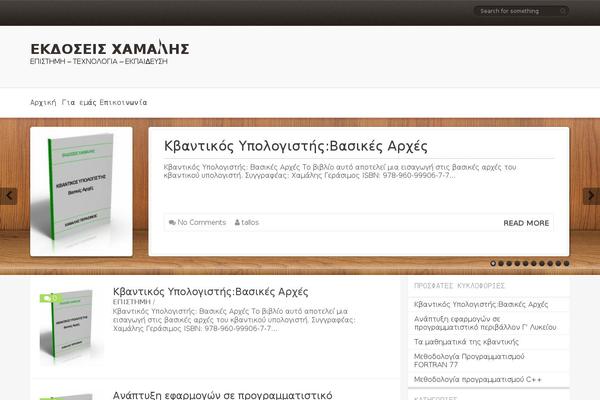Open the ΕΠΙΣΤΗΜΗ category link

tap(132, 302)
